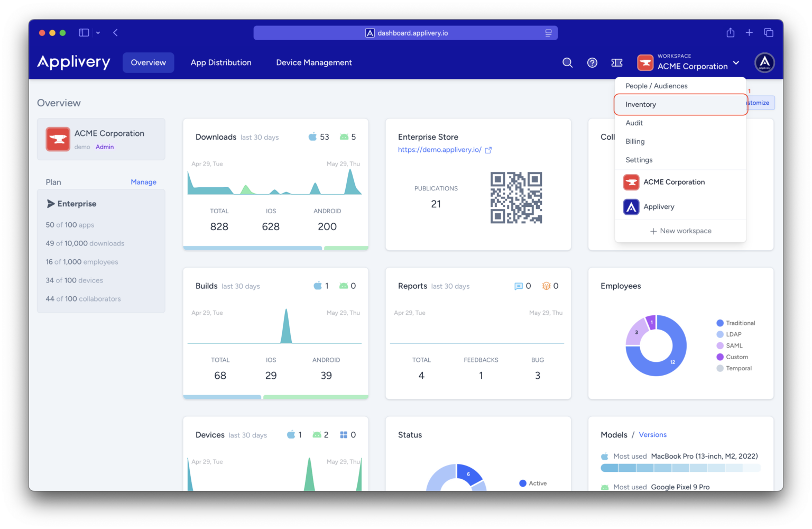Switch to the Applivery workspace
This screenshot has height=529, width=812.
(659, 207)
